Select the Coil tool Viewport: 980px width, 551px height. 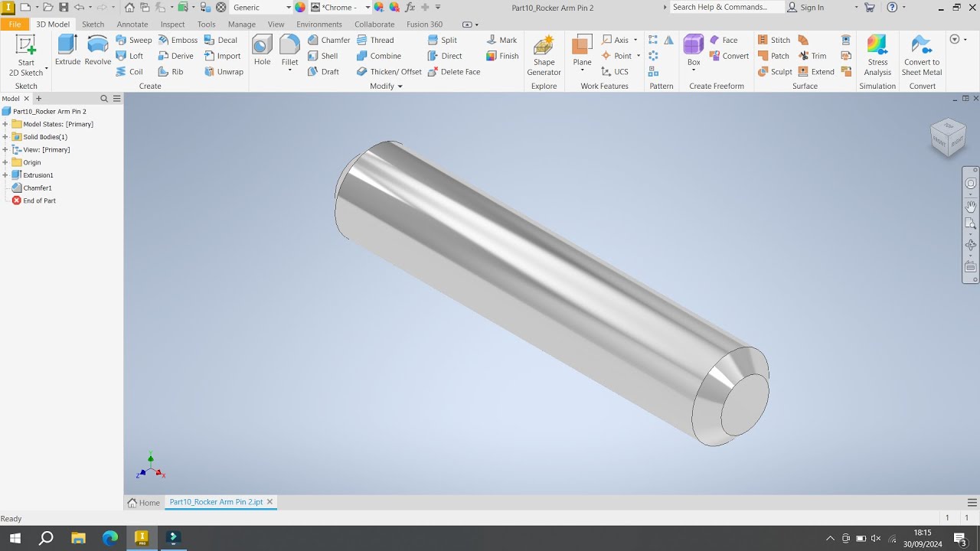click(129, 72)
